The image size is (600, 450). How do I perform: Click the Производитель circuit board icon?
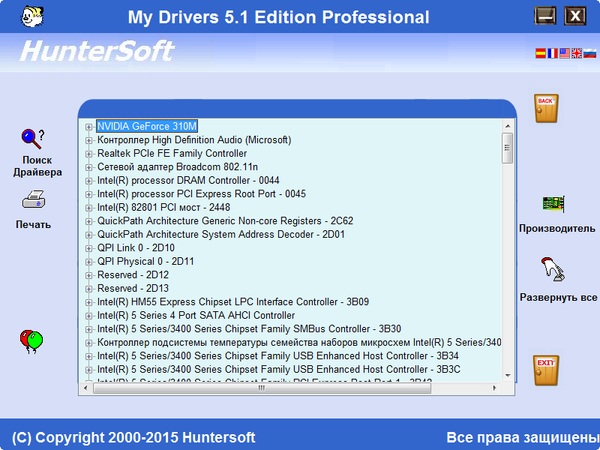553,204
